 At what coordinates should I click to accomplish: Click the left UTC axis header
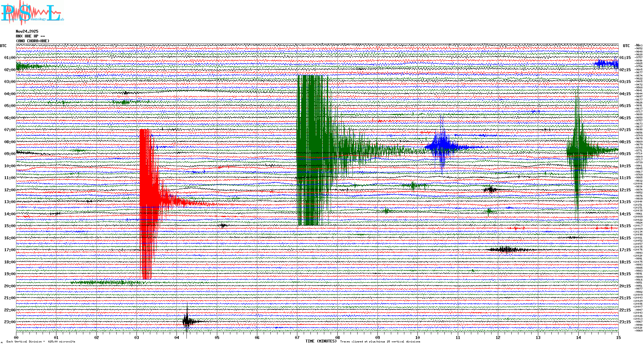(3, 46)
